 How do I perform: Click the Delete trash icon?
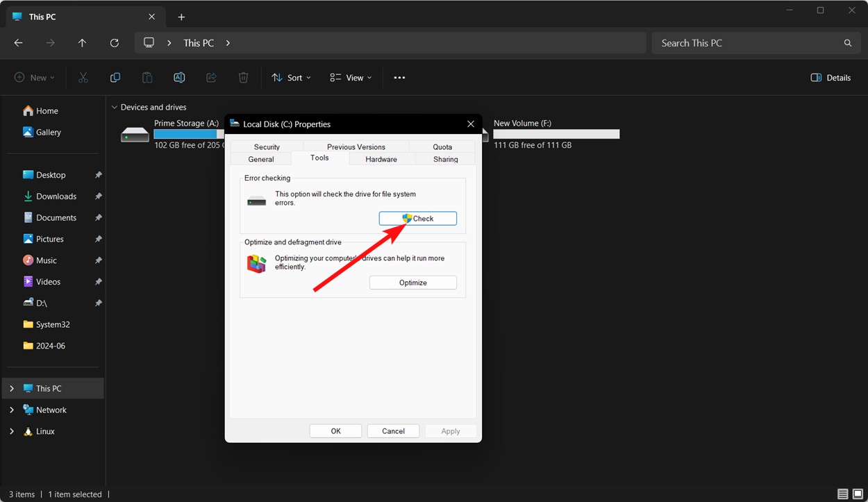pos(243,77)
